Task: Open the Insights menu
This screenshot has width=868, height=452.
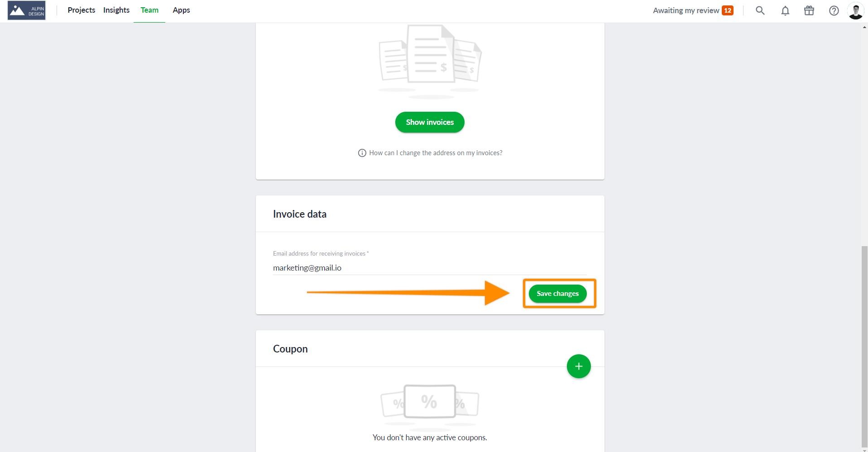Action: point(116,10)
